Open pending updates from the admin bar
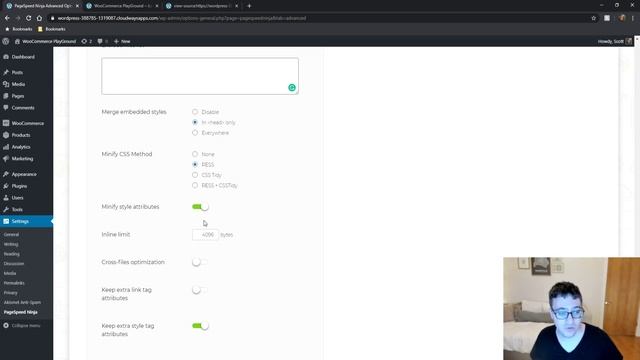This screenshot has width=640, height=360. pyautogui.click(x=87, y=41)
